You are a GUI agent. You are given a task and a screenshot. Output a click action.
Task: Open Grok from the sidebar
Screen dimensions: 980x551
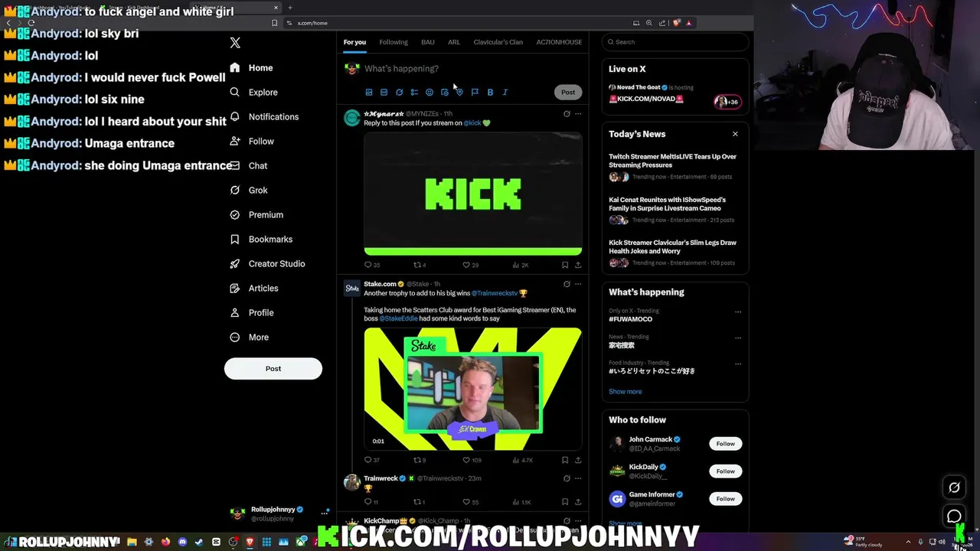(x=248, y=190)
